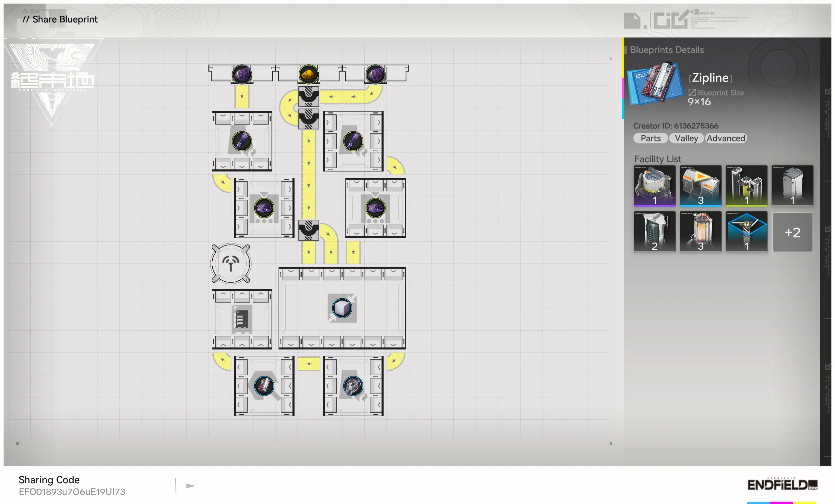Select the facility with blue bar count 3
This screenshot has width=835, height=504.
pos(701,186)
